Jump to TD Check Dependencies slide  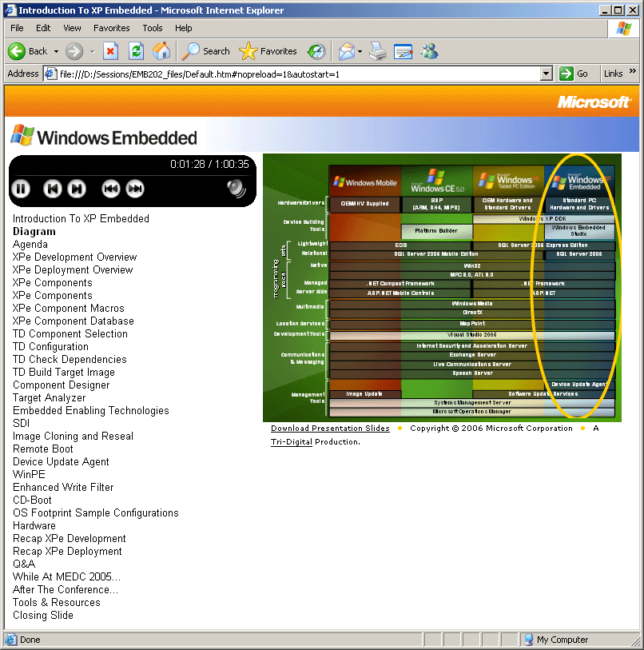70,360
